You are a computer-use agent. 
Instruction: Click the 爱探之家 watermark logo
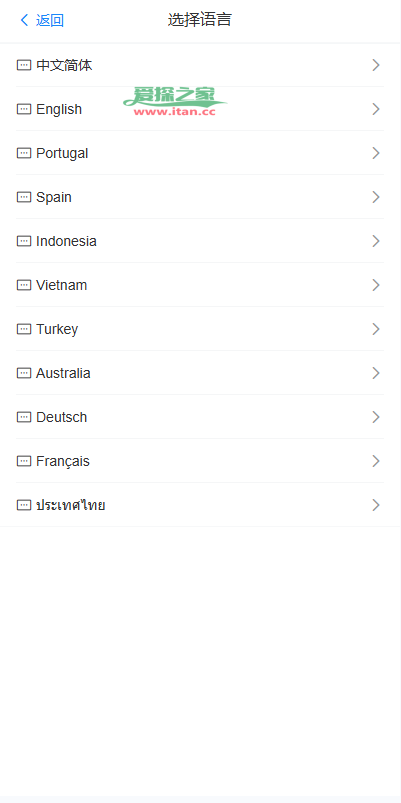click(x=175, y=101)
